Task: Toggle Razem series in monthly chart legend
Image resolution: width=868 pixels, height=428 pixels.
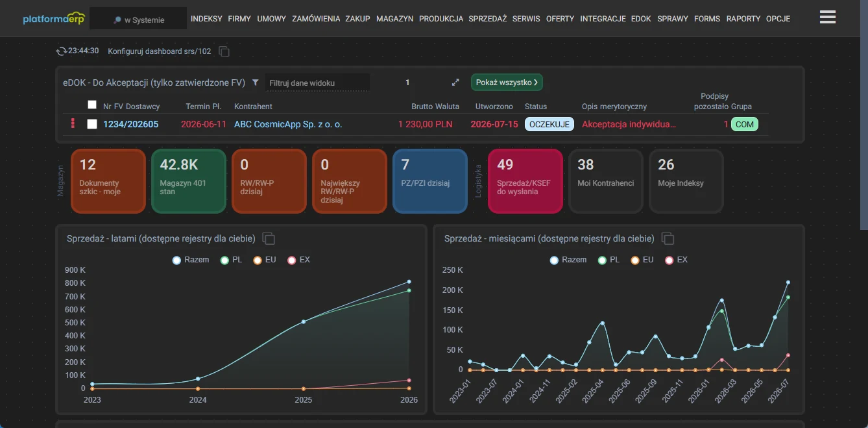Action: (x=568, y=260)
